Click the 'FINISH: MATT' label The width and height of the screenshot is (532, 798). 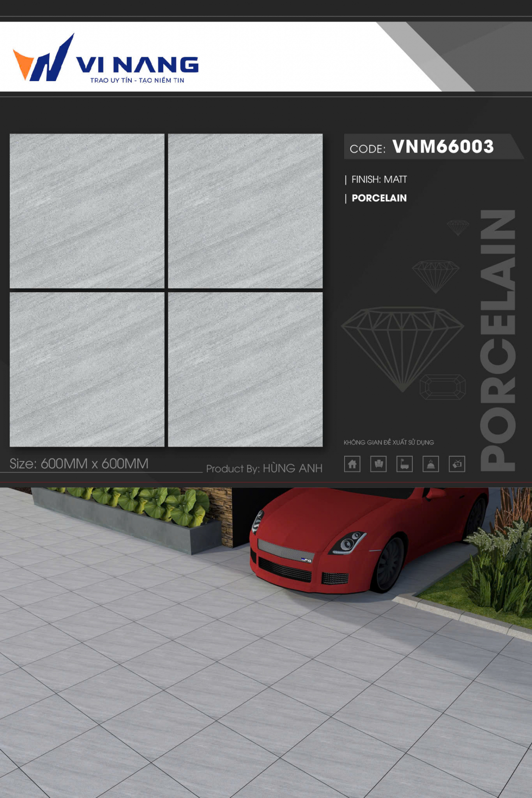point(379,180)
